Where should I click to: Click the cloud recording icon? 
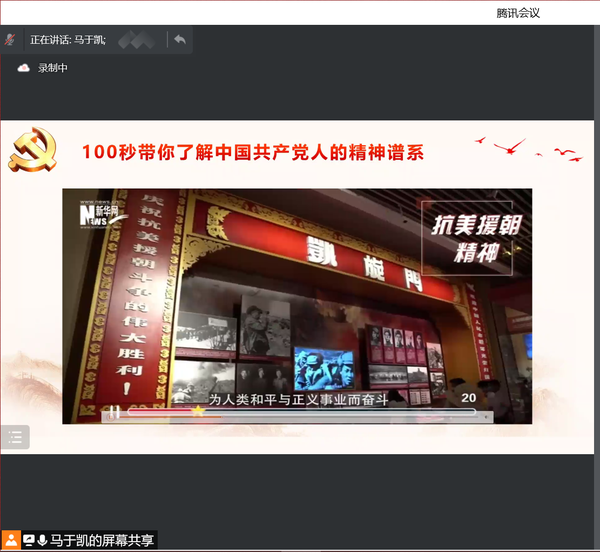coord(23,68)
